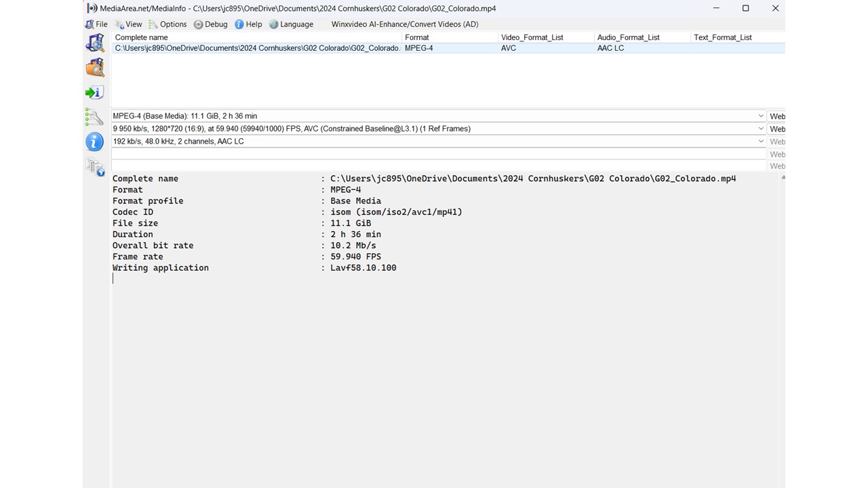
Task: Click the '2 h 36 min' value in details text
Action: click(x=356, y=235)
